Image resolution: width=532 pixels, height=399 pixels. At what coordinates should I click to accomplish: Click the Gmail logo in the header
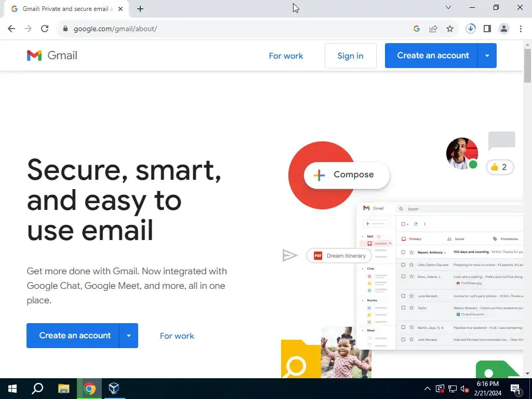coord(52,55)
